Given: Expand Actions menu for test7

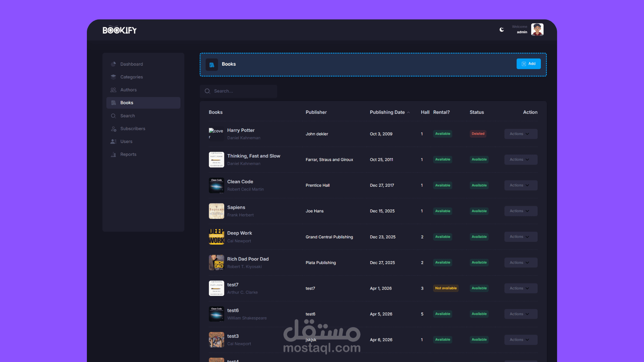Looking at the screenshot, I should [521, 288].
